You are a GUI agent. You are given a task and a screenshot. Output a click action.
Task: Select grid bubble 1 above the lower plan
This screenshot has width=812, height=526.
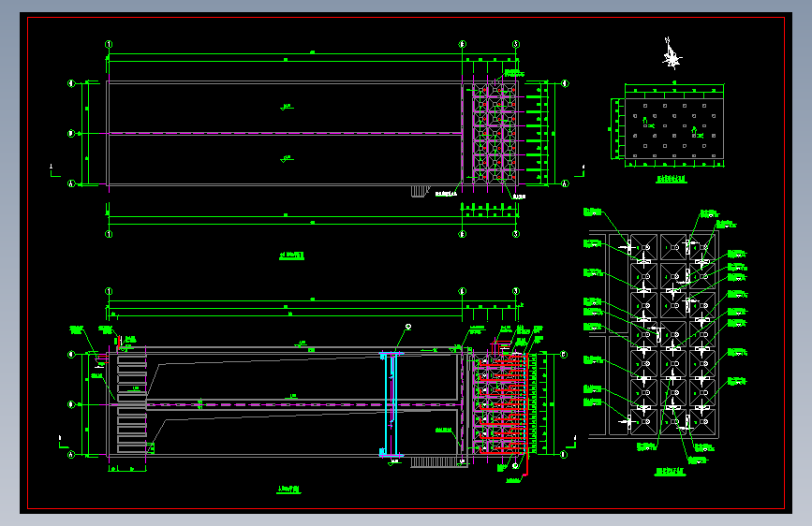click(109, 291)
